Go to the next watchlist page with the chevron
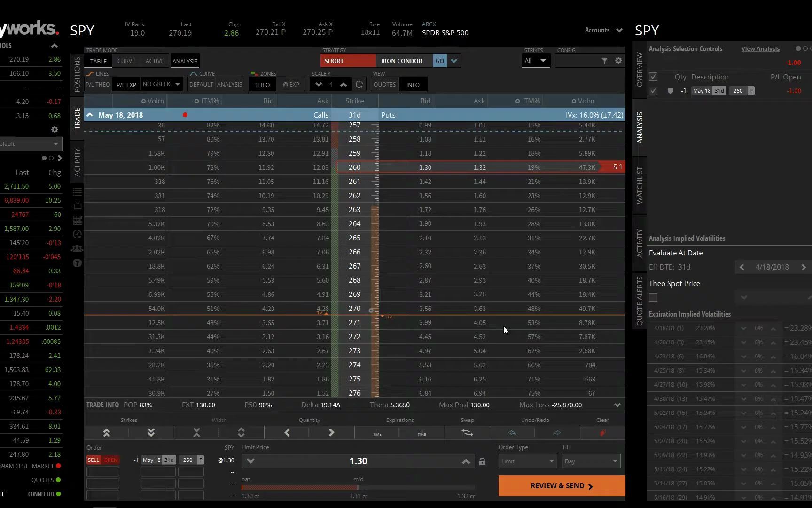Viewport: 812px width, 508px height. pos(59,159)
